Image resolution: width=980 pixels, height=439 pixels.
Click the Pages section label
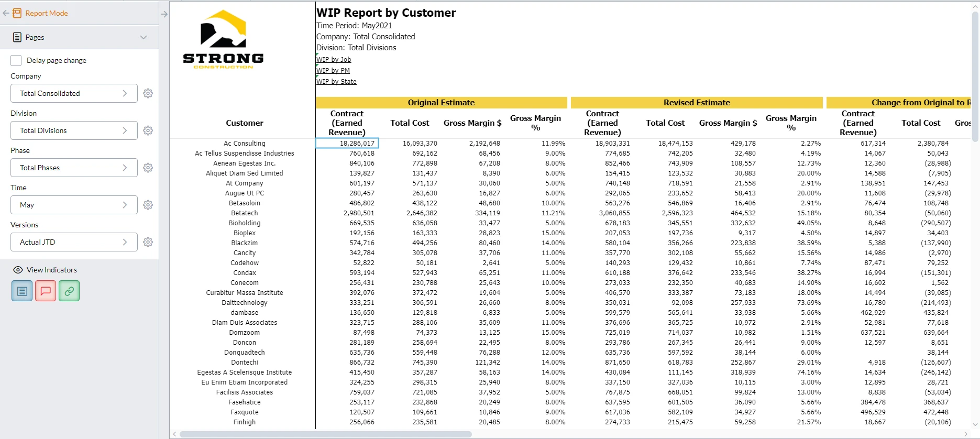pyautogui.click(x=35, y=37)
